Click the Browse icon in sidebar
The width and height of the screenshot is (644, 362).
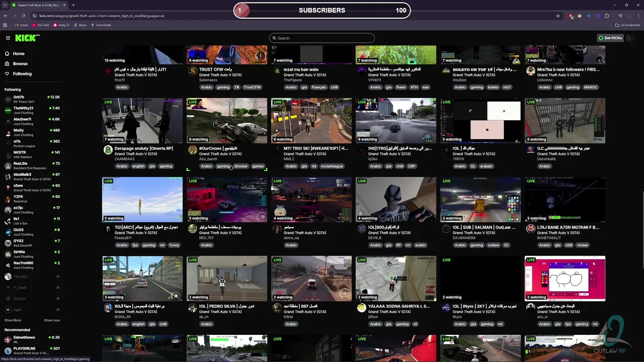tap(7, 64)
